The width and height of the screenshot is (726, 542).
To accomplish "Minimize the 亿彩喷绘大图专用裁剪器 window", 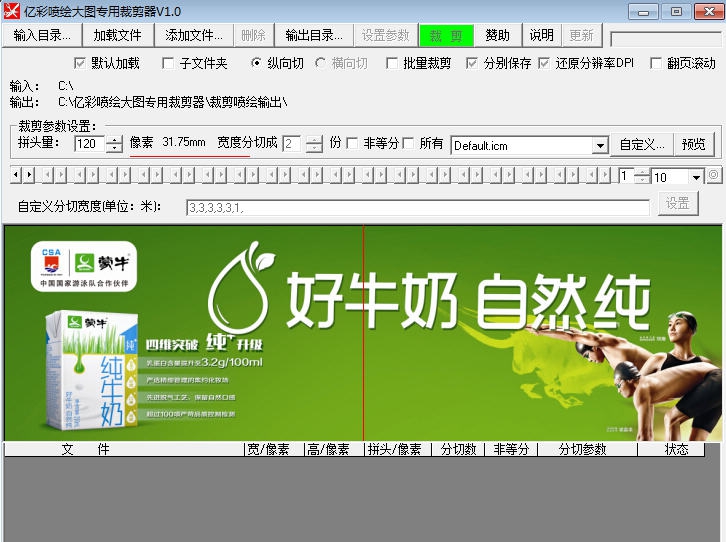I will click(x=643, y=12).
